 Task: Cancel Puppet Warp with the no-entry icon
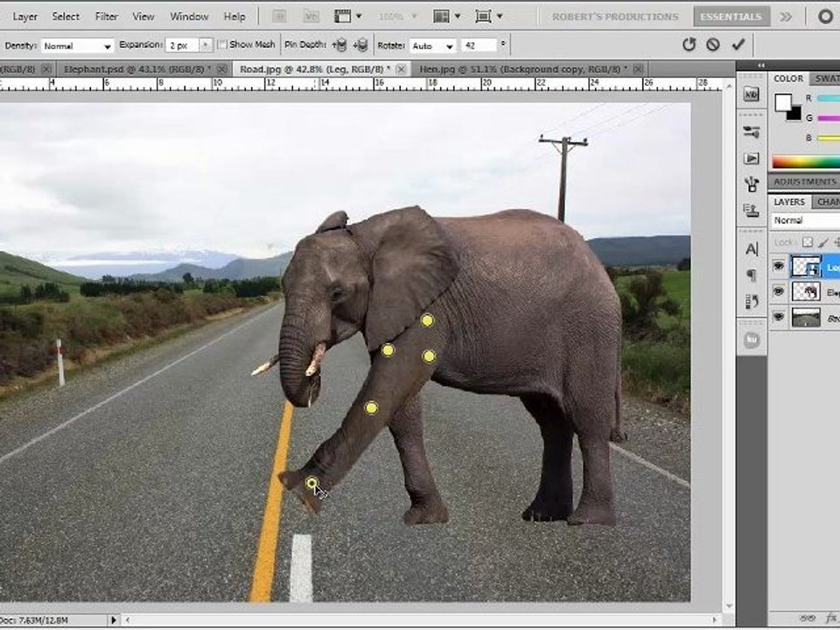pyautogui.click(x=712, y=45)
